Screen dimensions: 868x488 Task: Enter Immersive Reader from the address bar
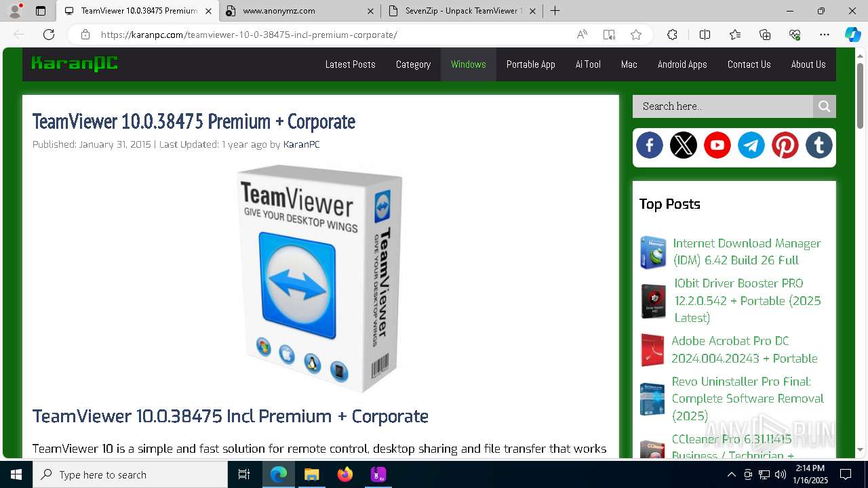(x=609, y=35)
